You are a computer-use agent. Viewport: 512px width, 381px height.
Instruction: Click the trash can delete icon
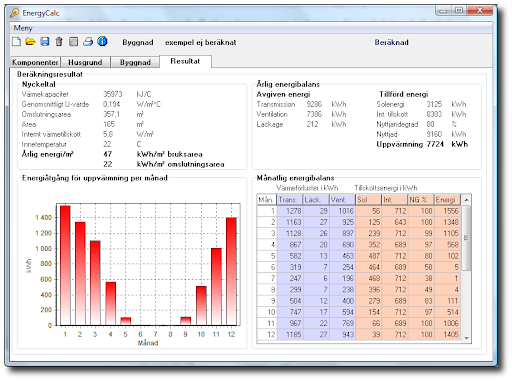pos(59,42)
